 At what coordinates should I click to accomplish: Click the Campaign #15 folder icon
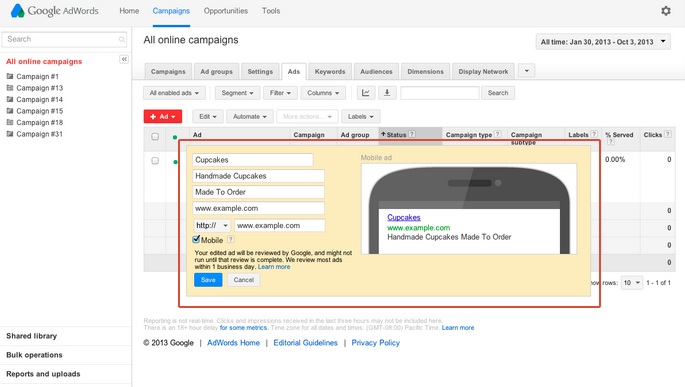tap(10, 111)
